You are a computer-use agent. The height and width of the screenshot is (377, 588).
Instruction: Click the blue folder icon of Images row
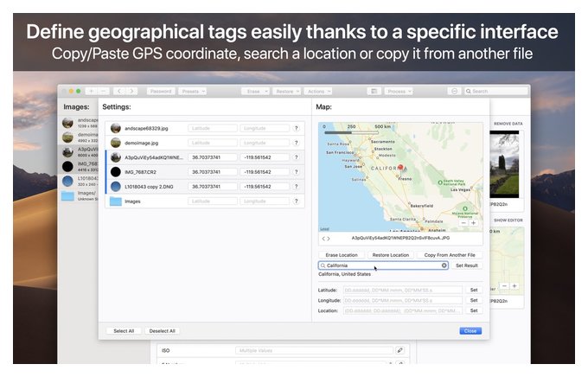116,201
